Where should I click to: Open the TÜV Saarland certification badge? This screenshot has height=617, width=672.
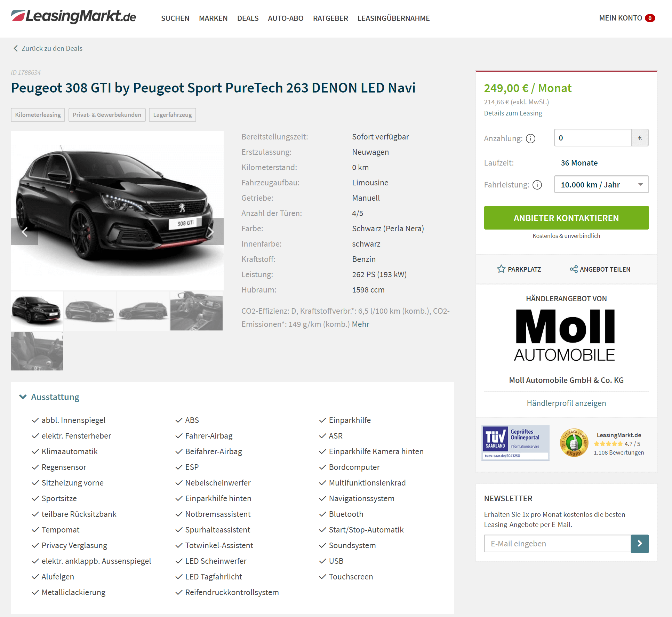[515, 443]
